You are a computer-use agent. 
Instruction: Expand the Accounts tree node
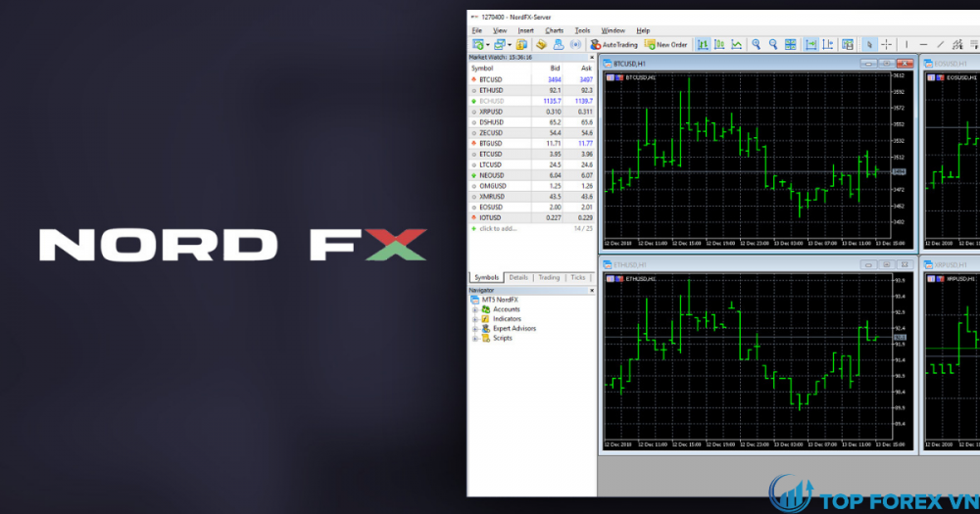[x=475, y=309]
